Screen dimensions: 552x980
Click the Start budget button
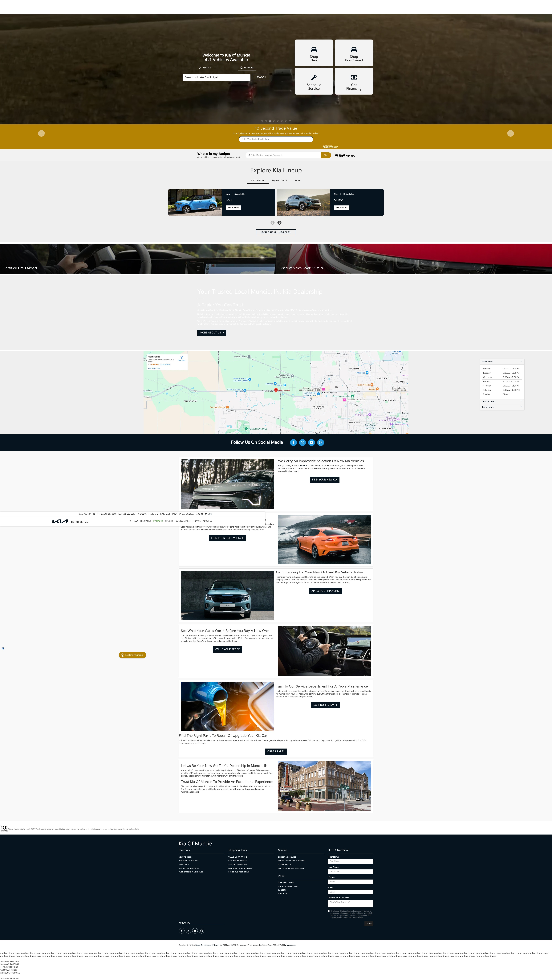326,155
